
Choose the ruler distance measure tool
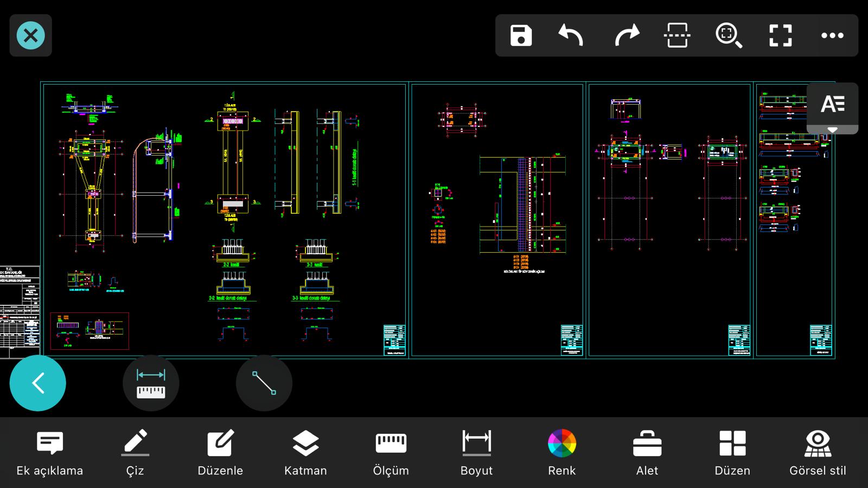coord(151,383)
